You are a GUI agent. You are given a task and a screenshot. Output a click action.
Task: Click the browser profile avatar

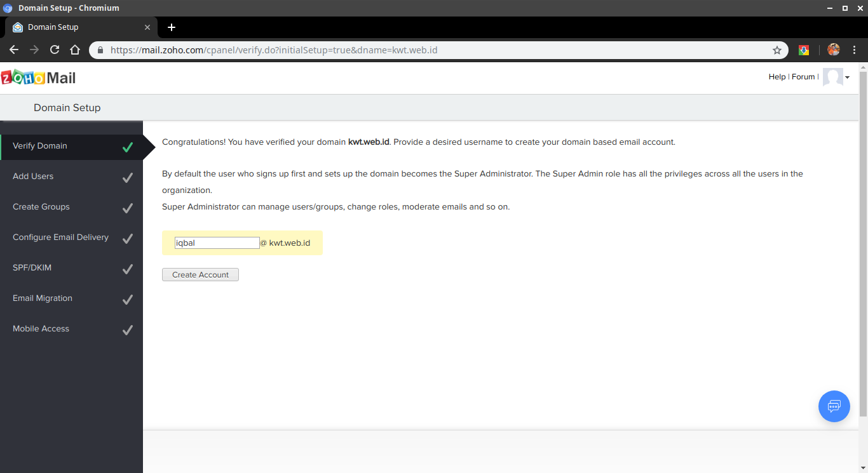pyautogui.click(x=833, y=50)
